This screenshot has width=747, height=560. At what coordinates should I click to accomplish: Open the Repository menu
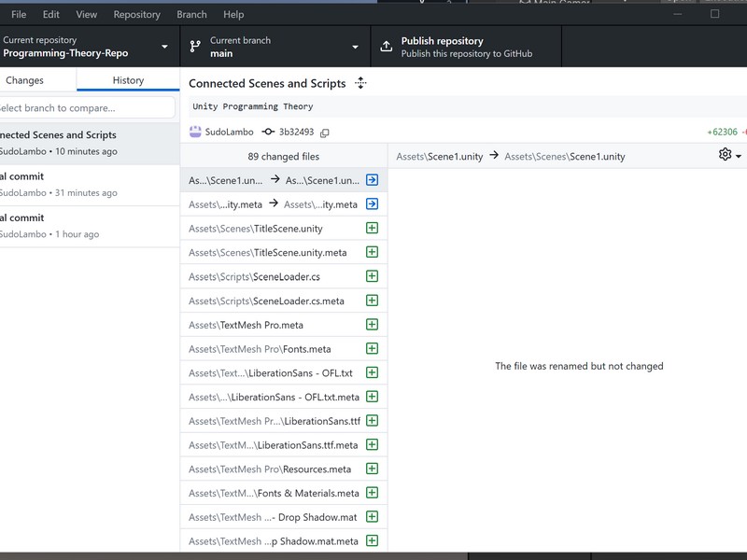pos(136,14)
